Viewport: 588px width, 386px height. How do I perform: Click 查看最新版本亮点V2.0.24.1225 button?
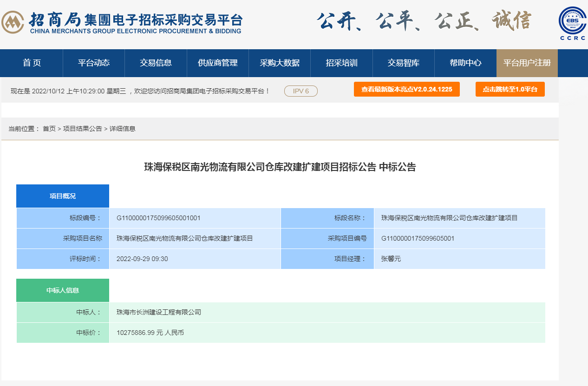point(407,89)
